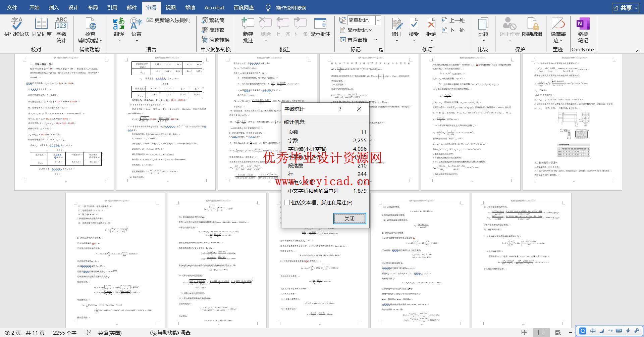This screenshot has height=337, width=644.
Task: Click 英语(美国) language in status bar
Action: pos(110,333)
